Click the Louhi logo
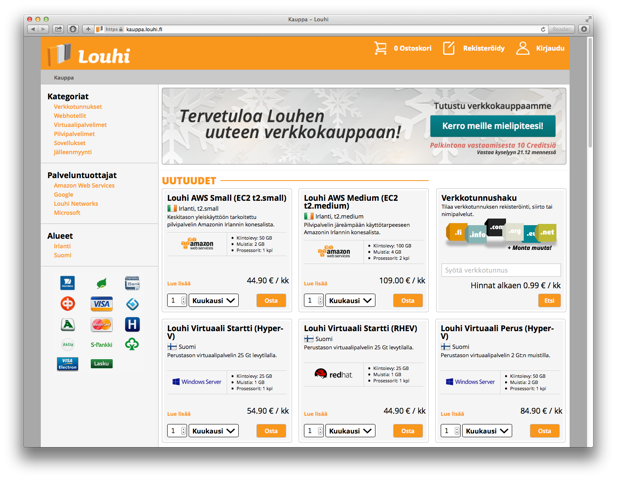Screen dimensions: 617x480 (89, 55)
